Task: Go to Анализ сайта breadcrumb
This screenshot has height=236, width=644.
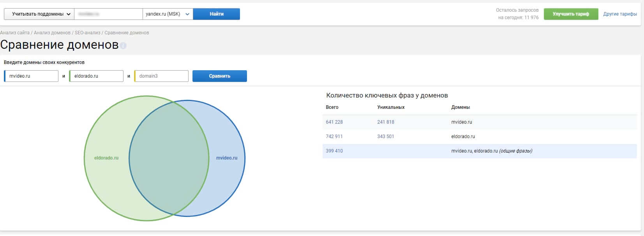Action: [x=15, y=33]
